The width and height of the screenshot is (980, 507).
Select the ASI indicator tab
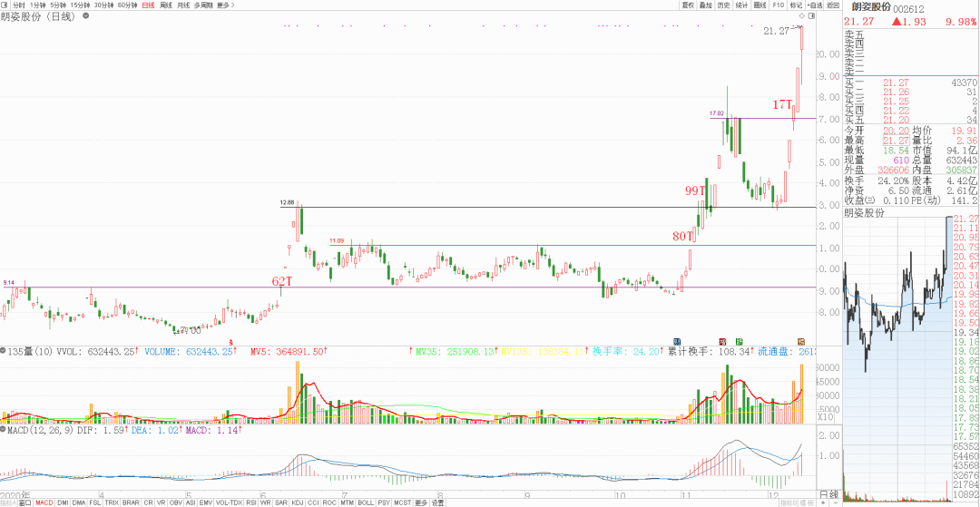[191, 502]
